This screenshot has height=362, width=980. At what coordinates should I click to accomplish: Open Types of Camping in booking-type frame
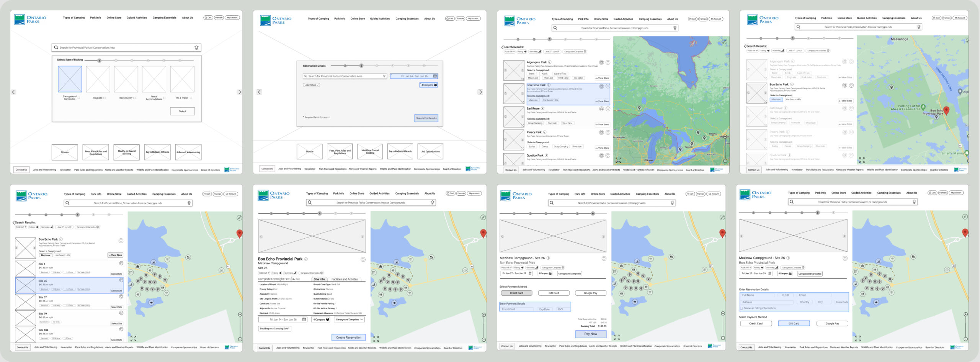point(74,18)
